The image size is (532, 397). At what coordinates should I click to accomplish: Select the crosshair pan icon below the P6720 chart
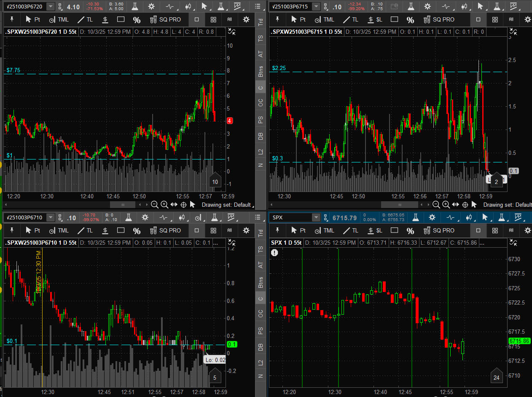[x=183, y=205]
